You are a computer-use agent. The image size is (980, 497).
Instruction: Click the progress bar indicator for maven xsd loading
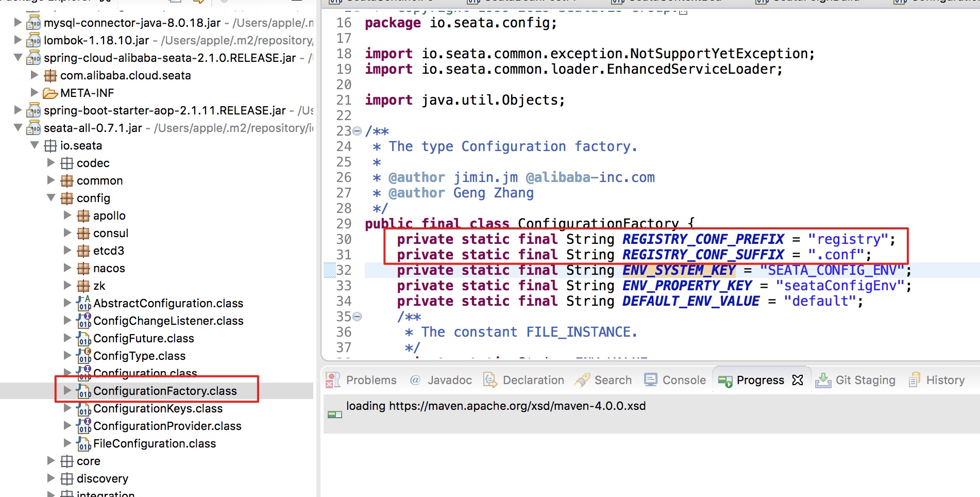(x=335, y=415)
